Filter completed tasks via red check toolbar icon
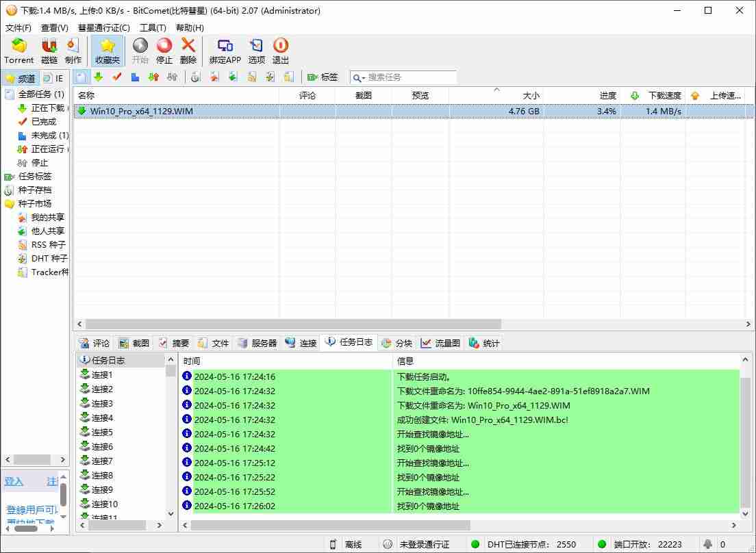756x553 pixels. click(x=116, y=77)
